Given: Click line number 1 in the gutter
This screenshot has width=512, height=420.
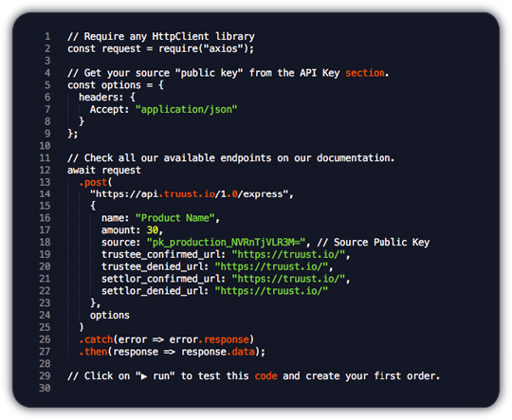Looking at the screenshot, I should [x=47, y=36].
